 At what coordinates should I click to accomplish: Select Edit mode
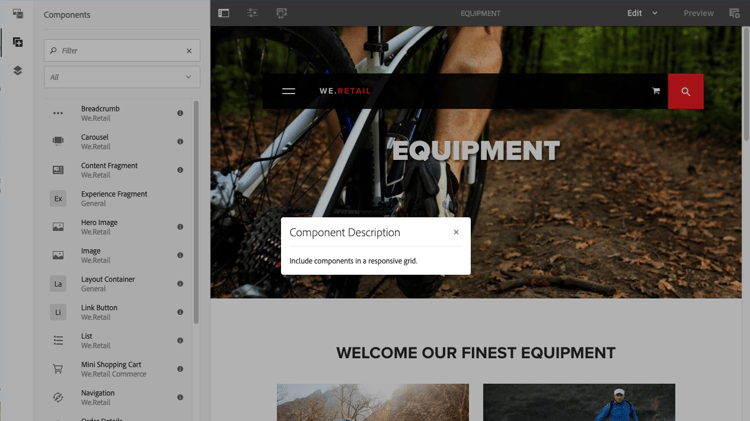(635, 13)
